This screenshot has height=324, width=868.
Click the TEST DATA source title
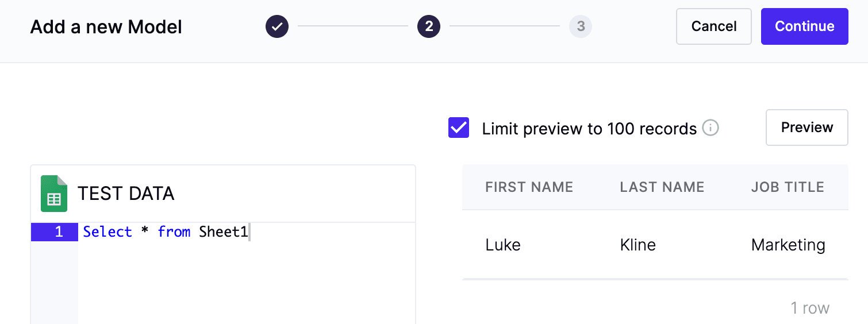[x=126, y=194]
